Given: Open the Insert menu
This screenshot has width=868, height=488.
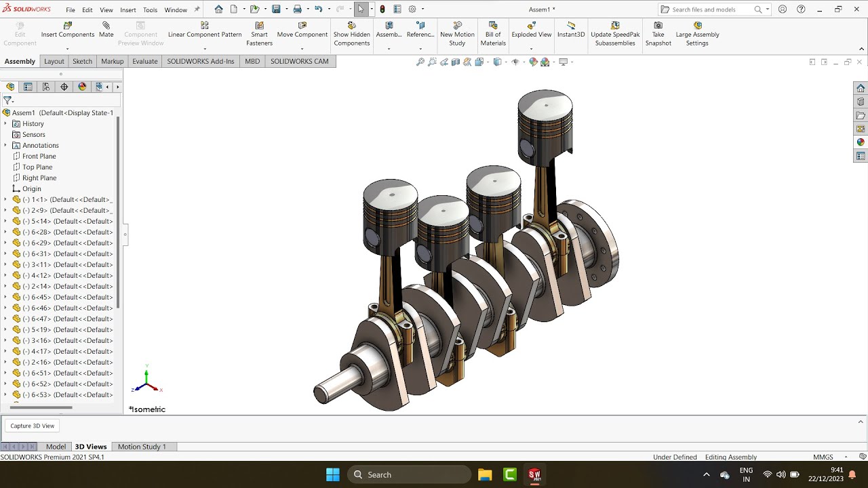Looking at the screenshot, I should 128,10.
